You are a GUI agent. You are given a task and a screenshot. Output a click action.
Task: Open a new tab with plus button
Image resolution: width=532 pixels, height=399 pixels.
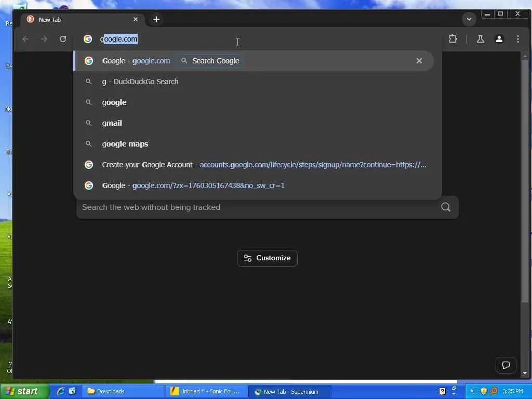156,19
